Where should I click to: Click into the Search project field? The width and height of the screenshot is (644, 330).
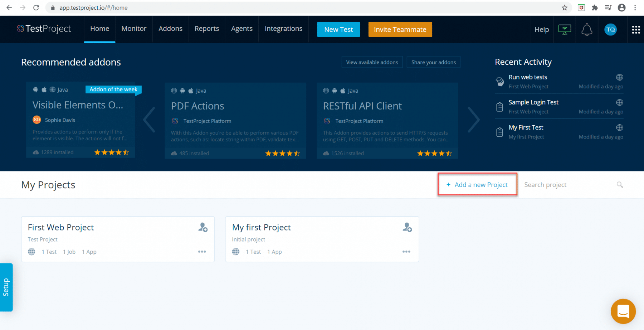point(569,185)
